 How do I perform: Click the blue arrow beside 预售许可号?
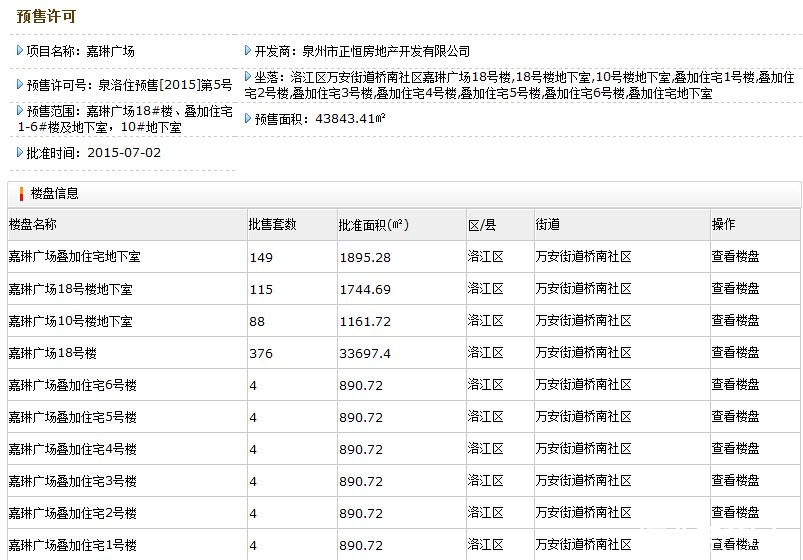click(19, 84)
